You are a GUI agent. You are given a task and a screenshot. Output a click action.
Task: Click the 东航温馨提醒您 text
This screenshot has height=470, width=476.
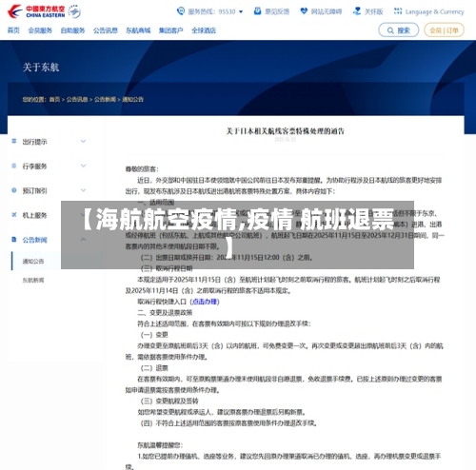point(160,445)
